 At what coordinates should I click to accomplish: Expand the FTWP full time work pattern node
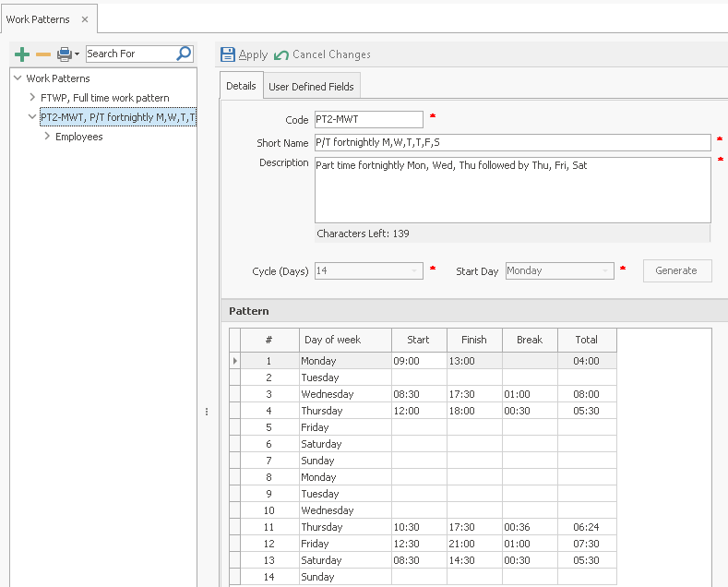(32, 97)
